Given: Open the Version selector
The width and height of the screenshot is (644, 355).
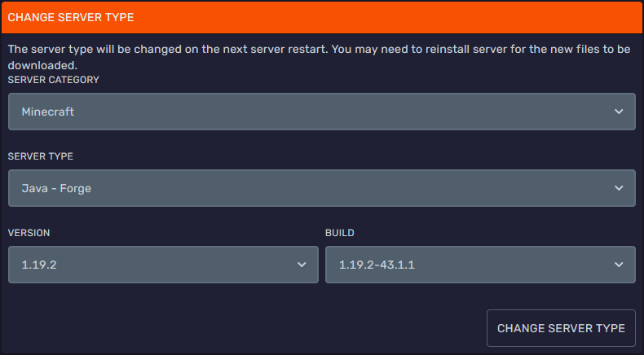Looking at the screenshot, I should [163, 265].
